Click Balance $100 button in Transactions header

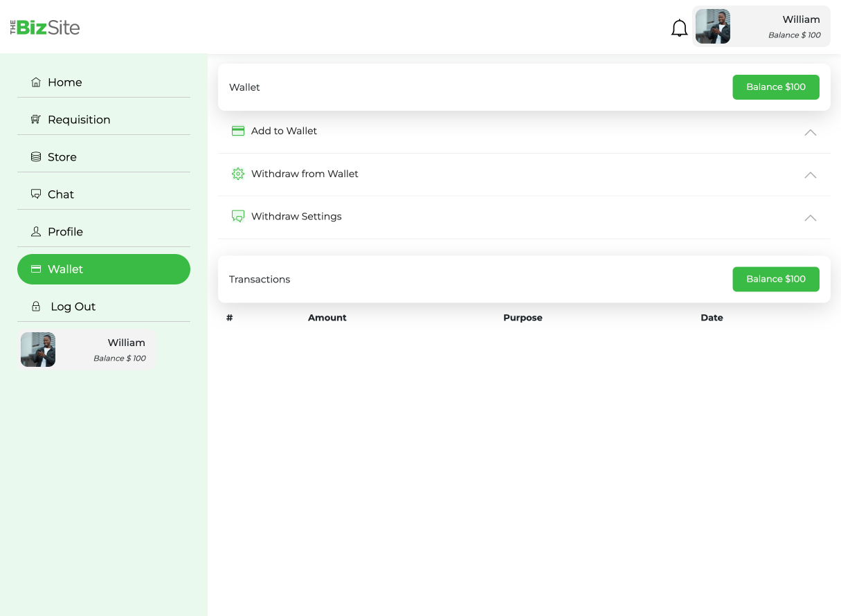(775, 279)
